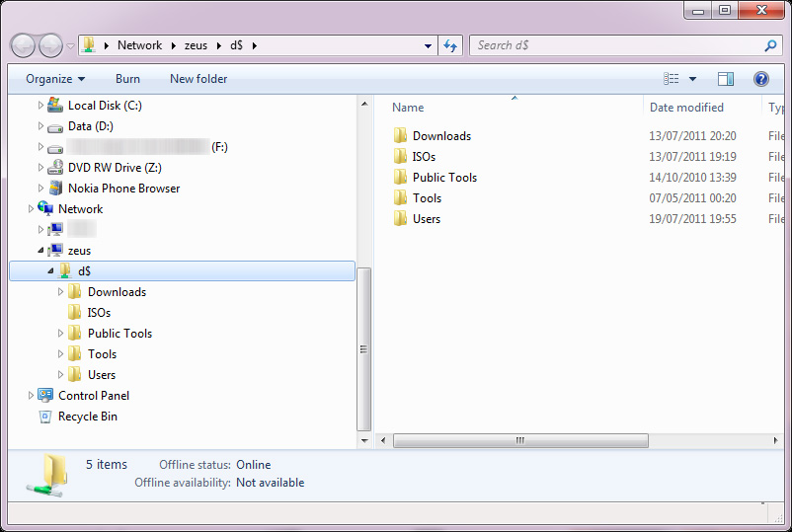Expand Tools folder in the tree
The image size is (792, 532).
(60, 353)
